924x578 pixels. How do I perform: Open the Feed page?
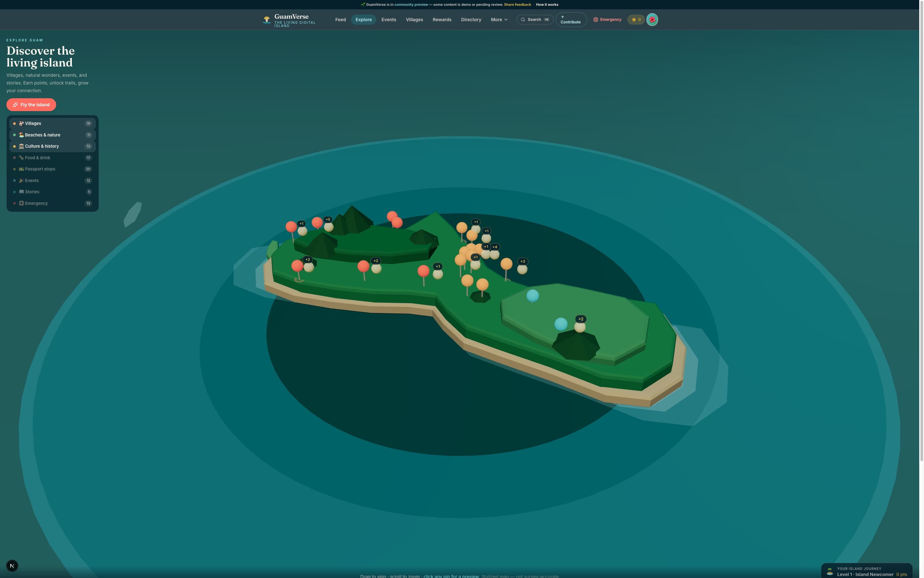(340, 20)
